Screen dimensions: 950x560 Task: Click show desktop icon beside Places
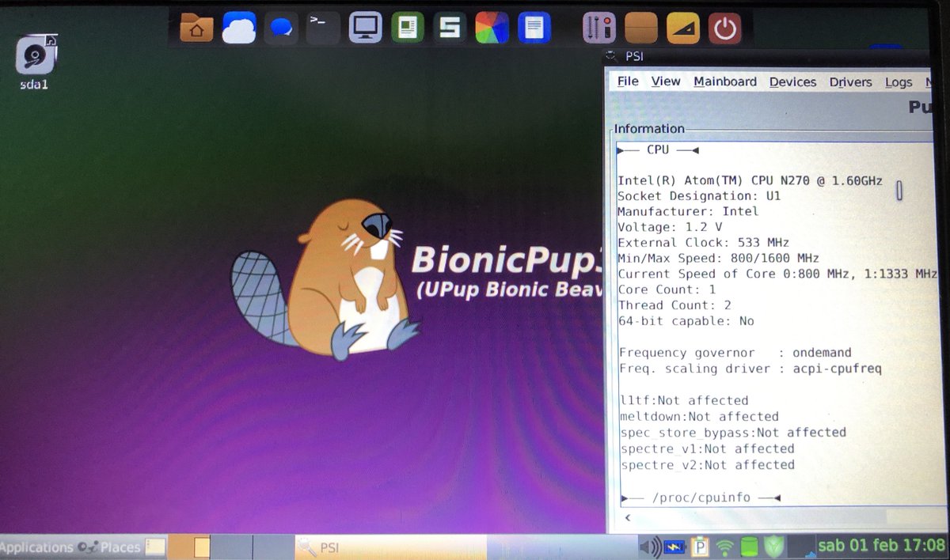point(155,547)
